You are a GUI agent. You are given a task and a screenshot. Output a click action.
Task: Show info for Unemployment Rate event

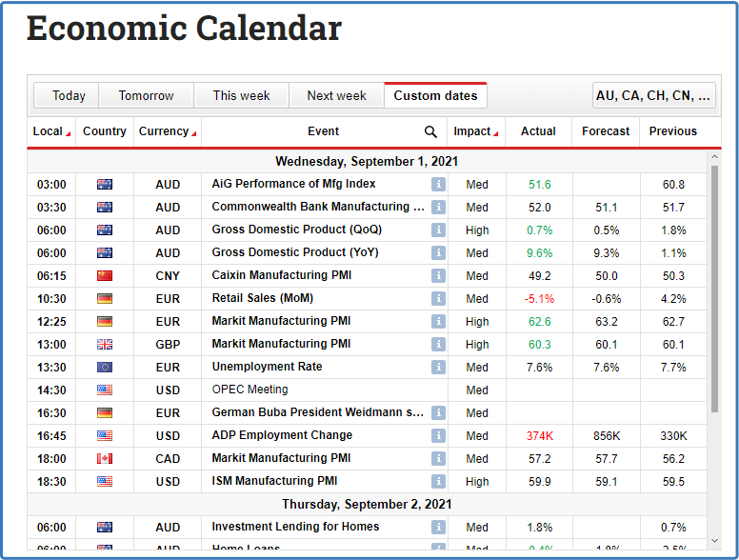click(438, 367)
